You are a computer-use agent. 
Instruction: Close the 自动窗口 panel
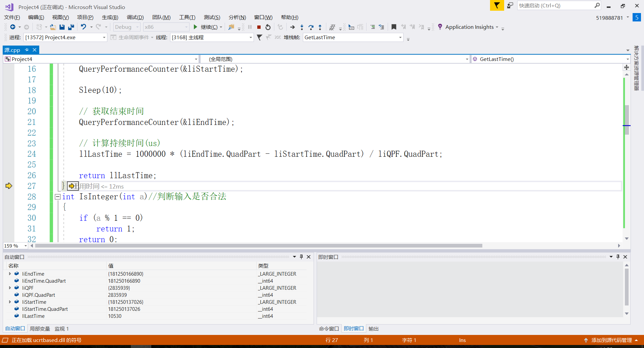pos(309,257)
